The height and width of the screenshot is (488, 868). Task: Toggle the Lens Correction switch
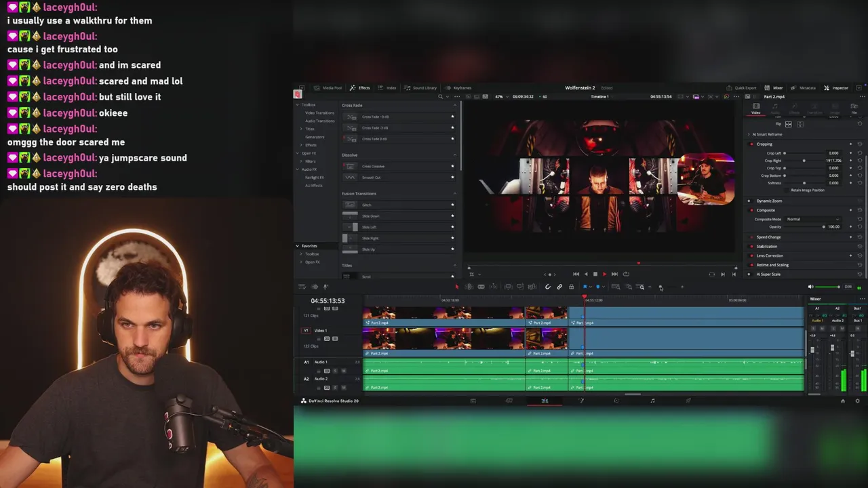click(751, 256)
